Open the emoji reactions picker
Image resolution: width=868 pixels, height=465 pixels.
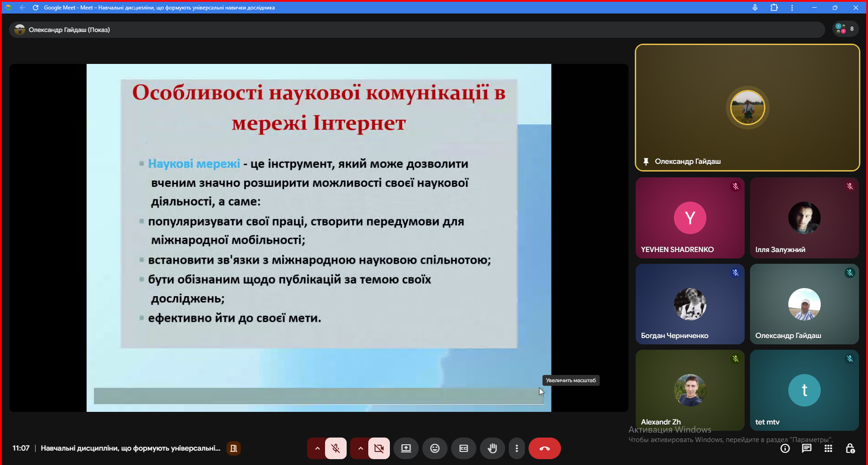(435, 448)
